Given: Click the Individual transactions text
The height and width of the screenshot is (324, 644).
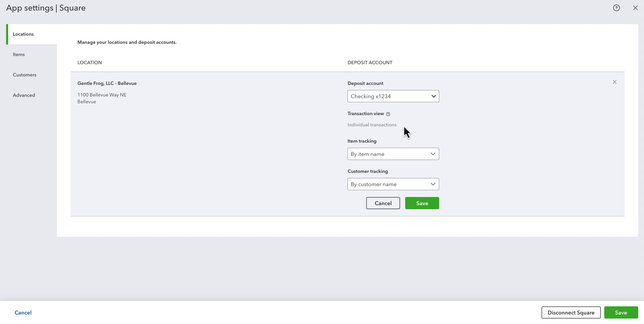Looking at the screenshot, I should [372, 125].
